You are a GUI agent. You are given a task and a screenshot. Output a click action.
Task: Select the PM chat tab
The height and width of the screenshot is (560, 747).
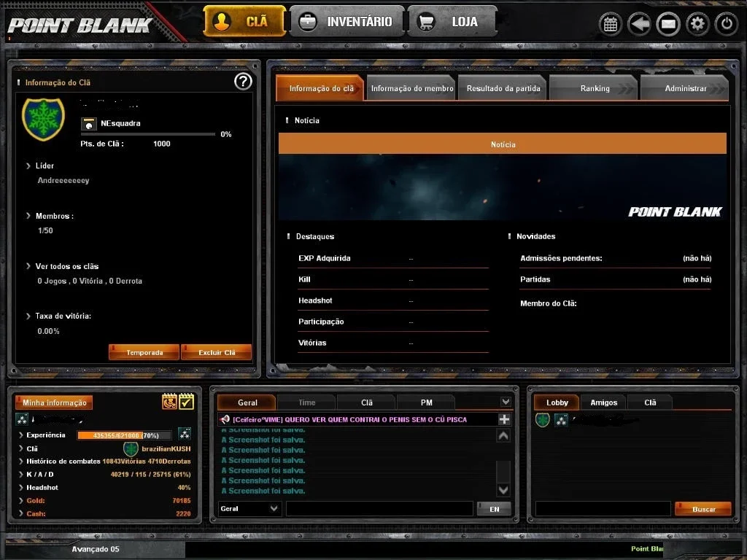426,402
